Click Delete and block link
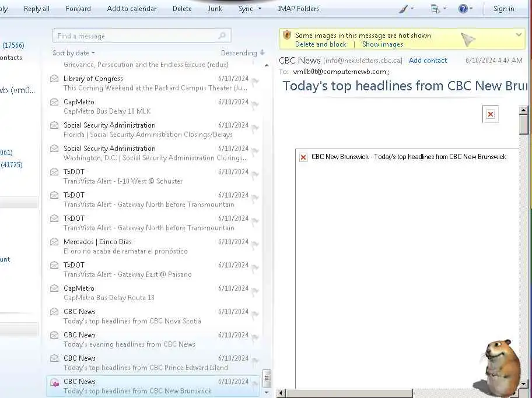The image size is (532, 398). click(x=321, y=44)
